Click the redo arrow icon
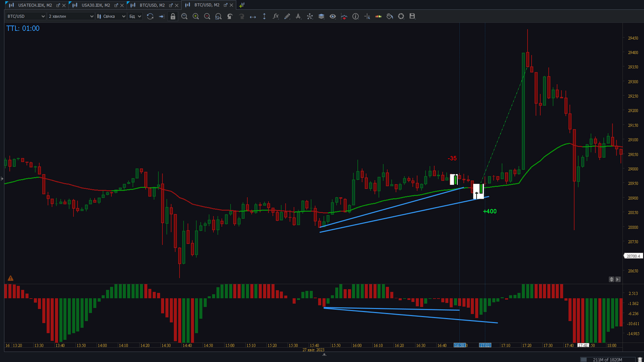 pyautogui.click(x=241, y=16)
